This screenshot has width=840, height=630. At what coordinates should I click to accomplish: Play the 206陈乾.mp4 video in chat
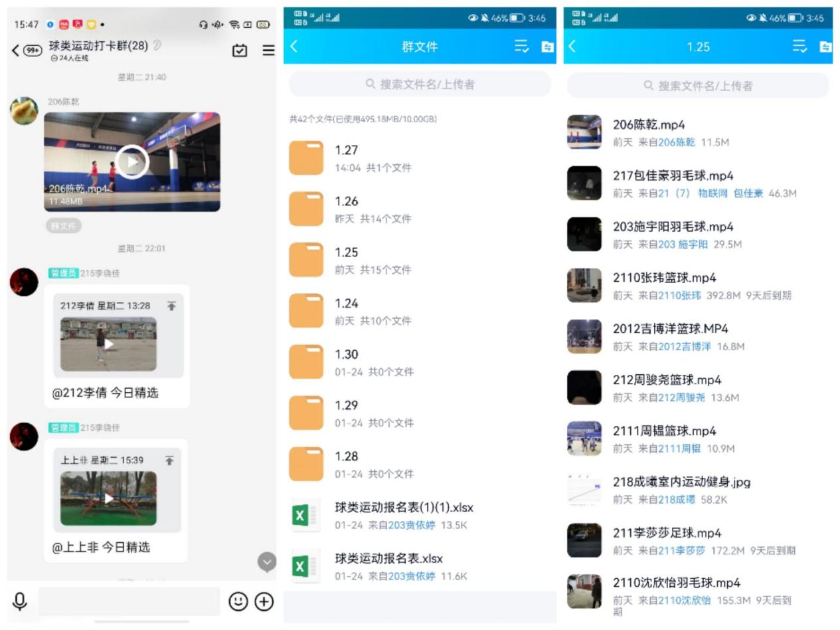pos(132,161)
